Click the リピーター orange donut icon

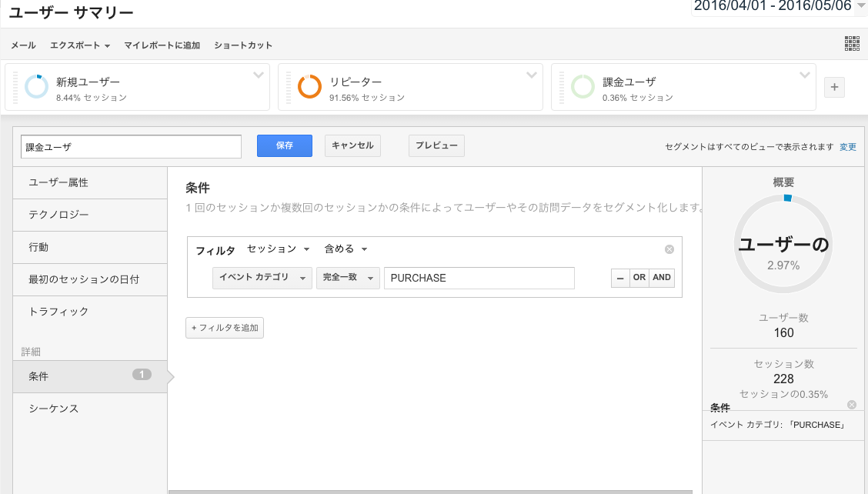tap(309, 87)
